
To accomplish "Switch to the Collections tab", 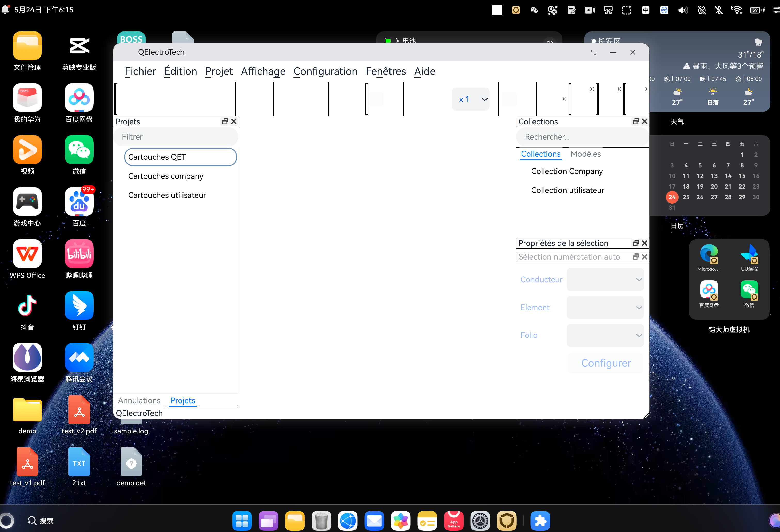I will tap(540, 154).
